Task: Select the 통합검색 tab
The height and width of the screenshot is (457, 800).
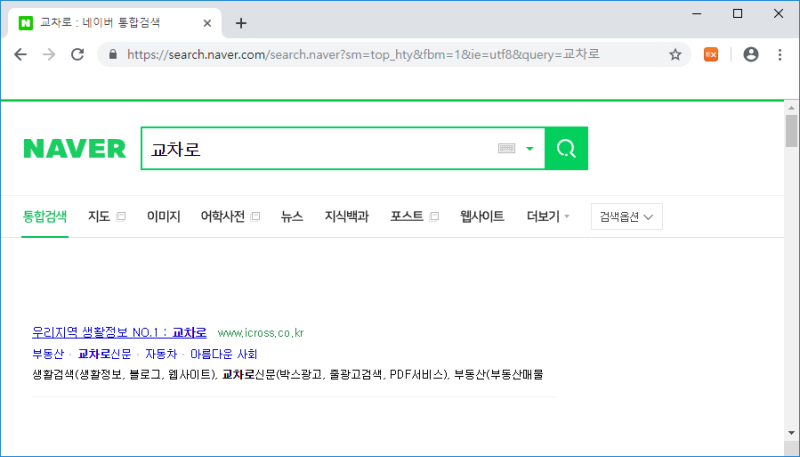Action: pos(45,216)
